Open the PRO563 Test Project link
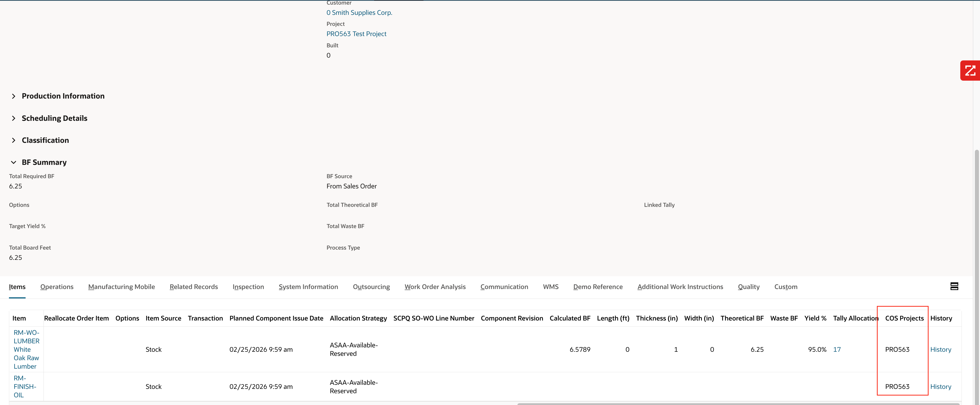Screen dimensions: 980x405 pos(356,34)
